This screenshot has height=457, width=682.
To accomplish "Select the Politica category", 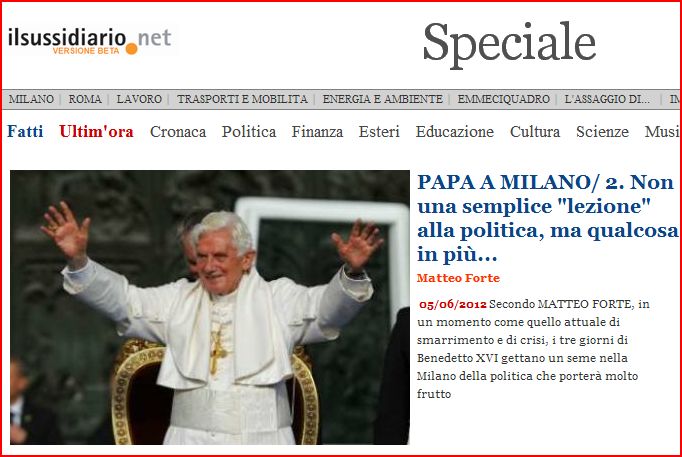I will click(x=249, y=131).
